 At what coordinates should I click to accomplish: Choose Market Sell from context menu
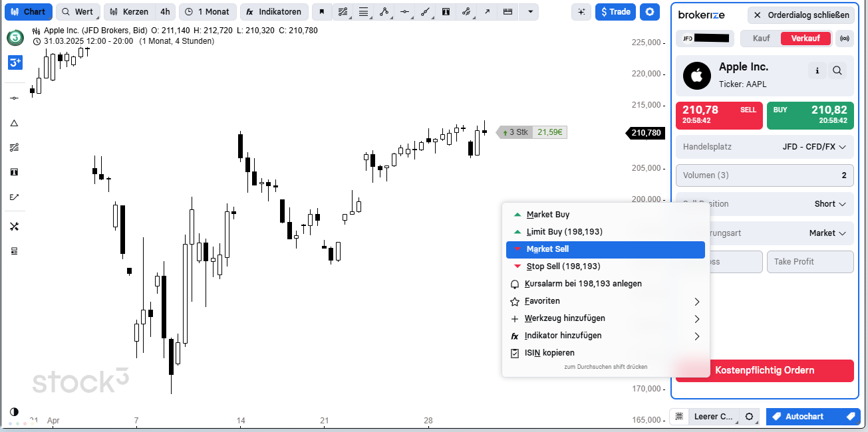click(x=605, y=249)
